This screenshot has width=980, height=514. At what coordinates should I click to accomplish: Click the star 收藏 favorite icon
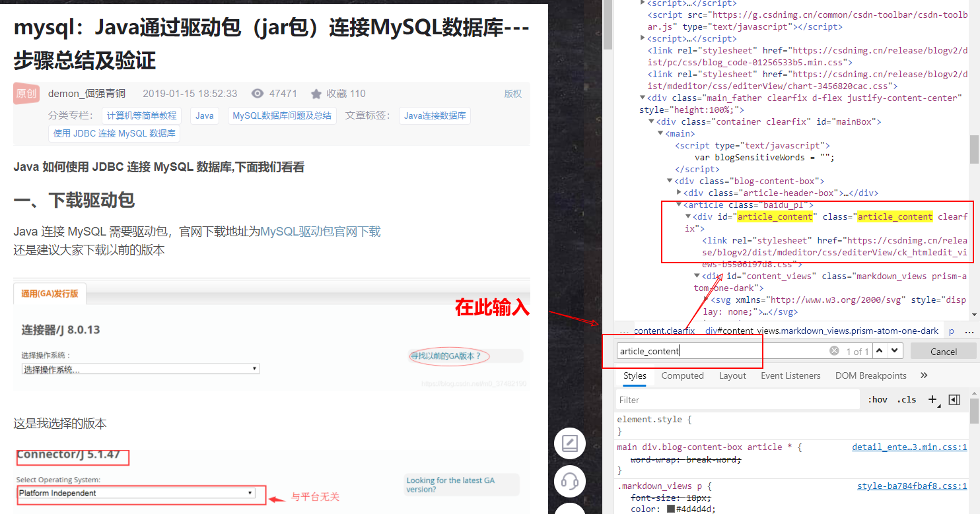(316, 94)
